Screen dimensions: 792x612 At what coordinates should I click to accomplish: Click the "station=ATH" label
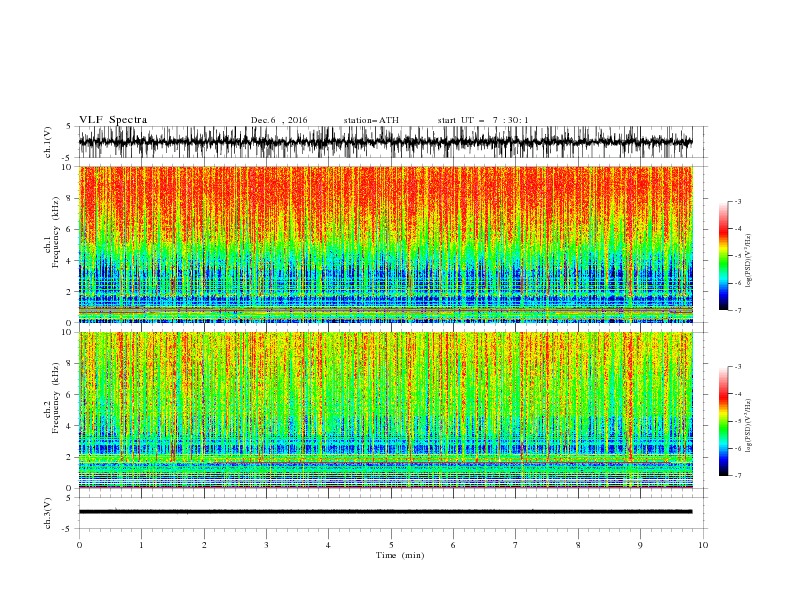pyautogui.click(x=371, y=120)
